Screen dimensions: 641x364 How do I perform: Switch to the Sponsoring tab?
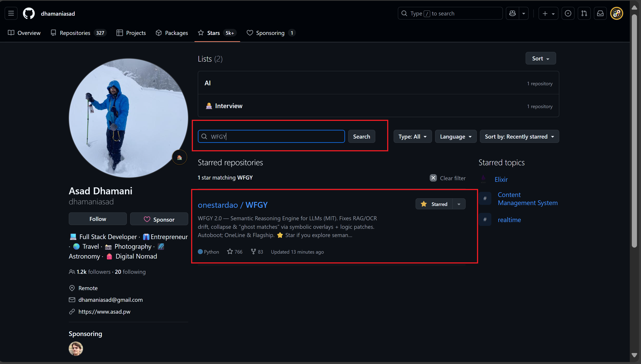(x=270, y=33)
